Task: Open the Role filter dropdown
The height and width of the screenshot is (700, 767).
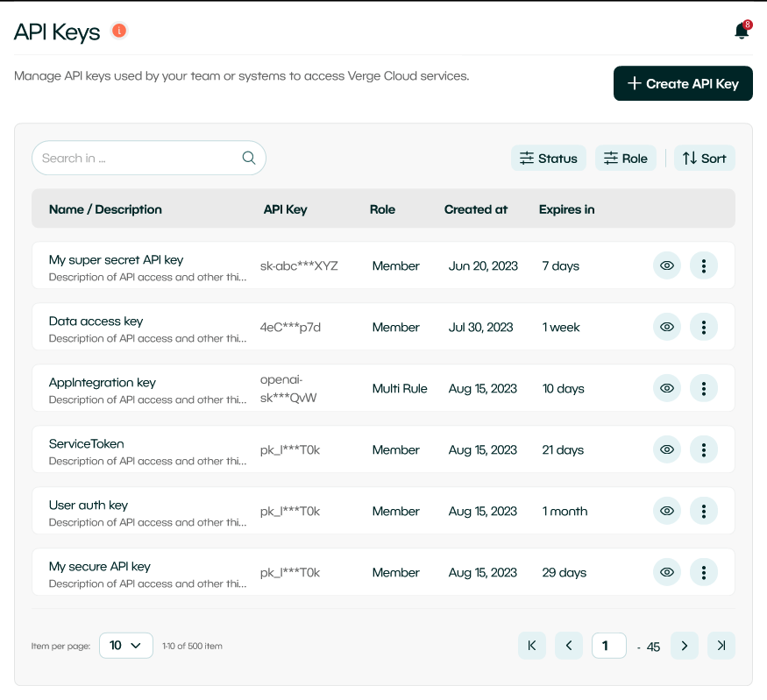Action: coord(625,158)
